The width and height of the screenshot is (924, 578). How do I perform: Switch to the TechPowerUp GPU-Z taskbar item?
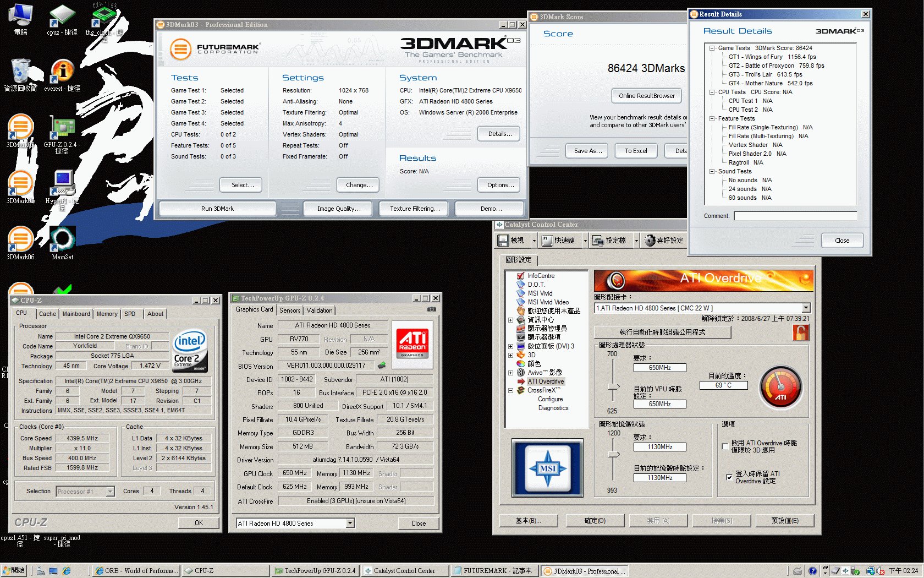(316, 571)
